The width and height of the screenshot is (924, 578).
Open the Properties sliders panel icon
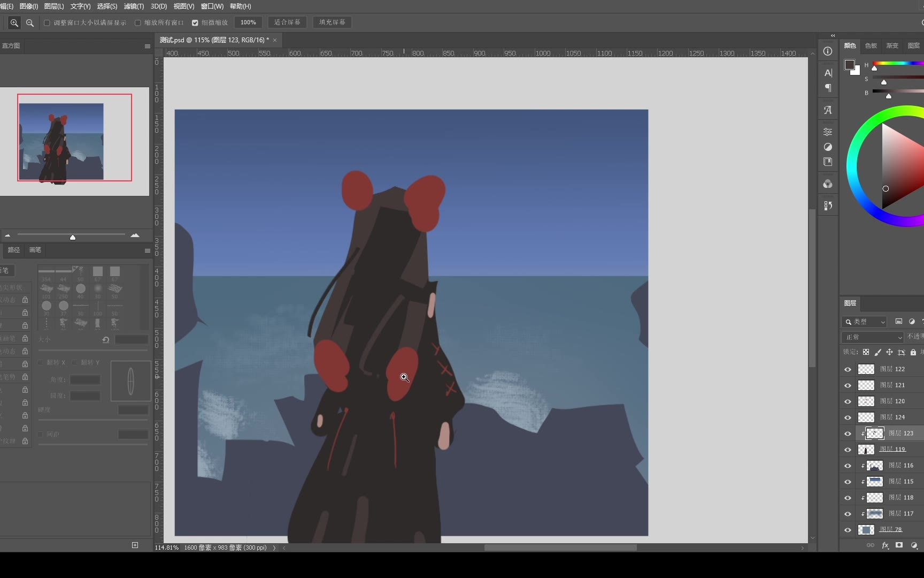(828, 132)
